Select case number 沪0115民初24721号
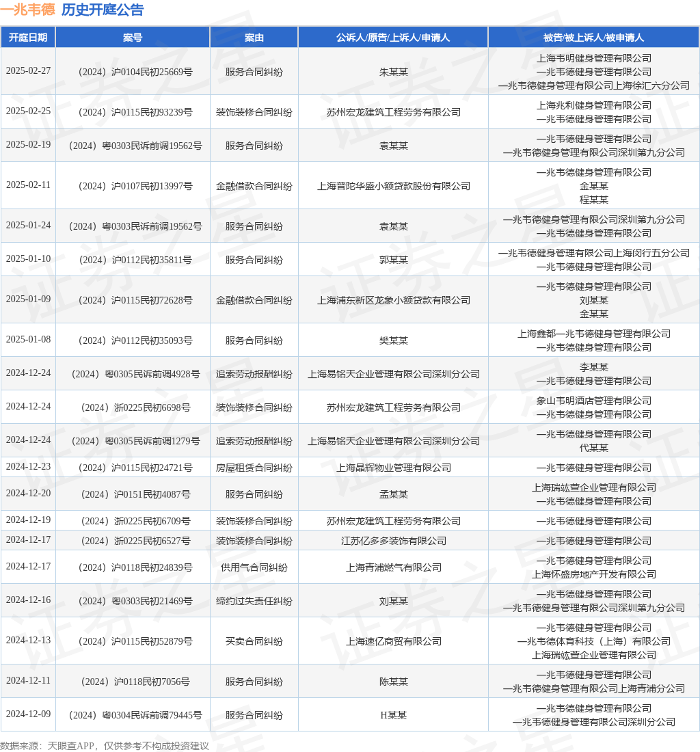700x752 pixels. [x=135, y=468]
